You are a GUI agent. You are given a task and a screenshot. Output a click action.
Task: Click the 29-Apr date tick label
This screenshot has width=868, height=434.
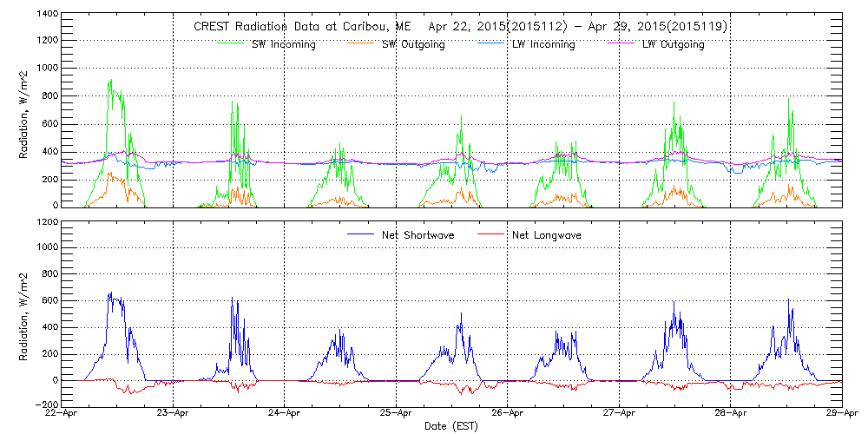click(840, 414)
